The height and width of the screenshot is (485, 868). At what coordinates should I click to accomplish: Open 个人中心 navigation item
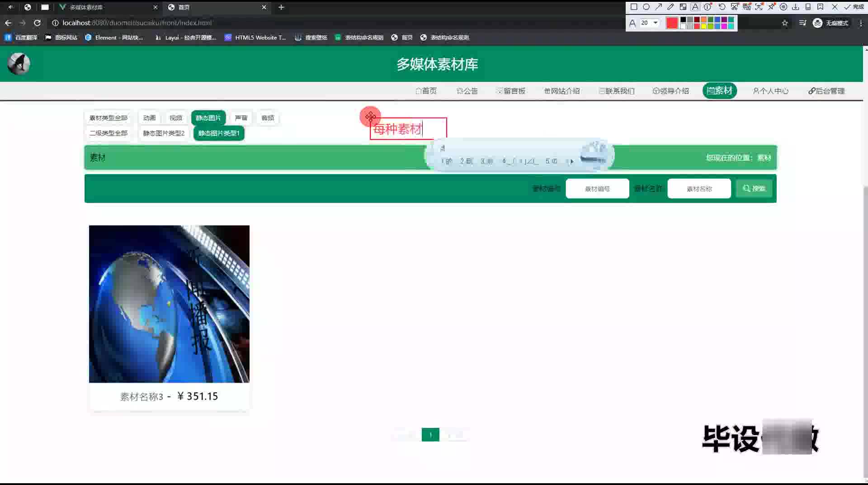click(771, 91)
